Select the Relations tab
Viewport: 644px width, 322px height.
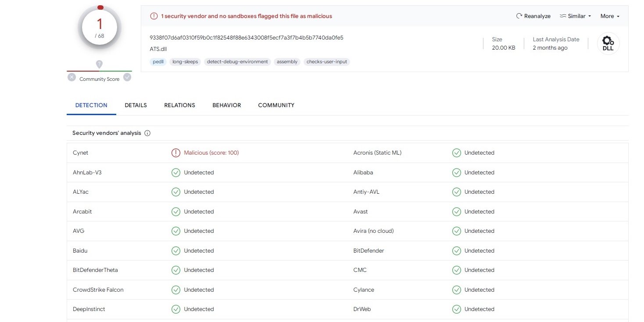click(179, 105)
